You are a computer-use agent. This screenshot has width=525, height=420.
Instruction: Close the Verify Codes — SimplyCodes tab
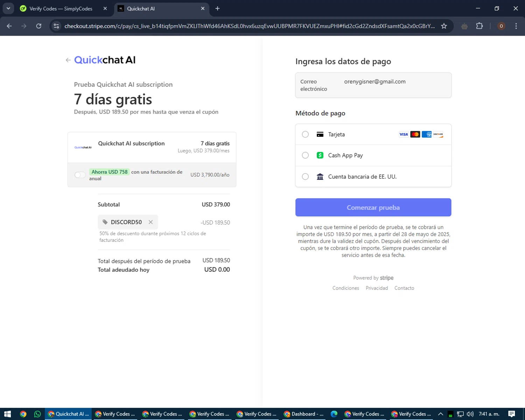pos(105,9)
